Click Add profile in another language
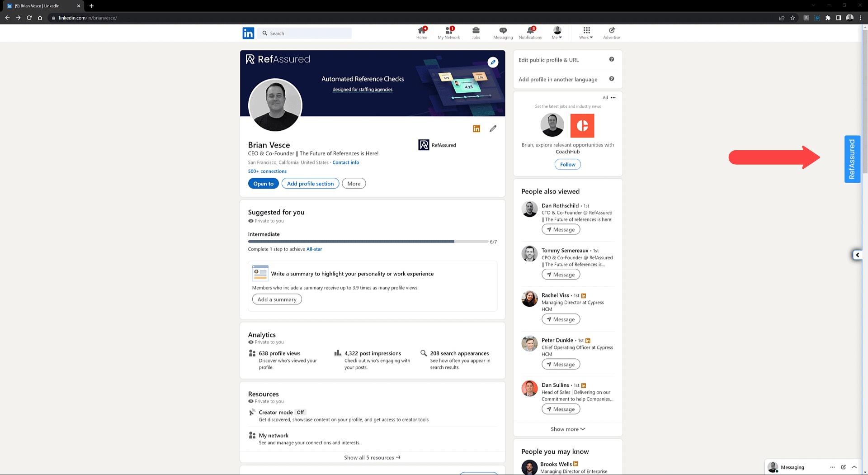This screenshot has width=868, height=475. point(558,79)
